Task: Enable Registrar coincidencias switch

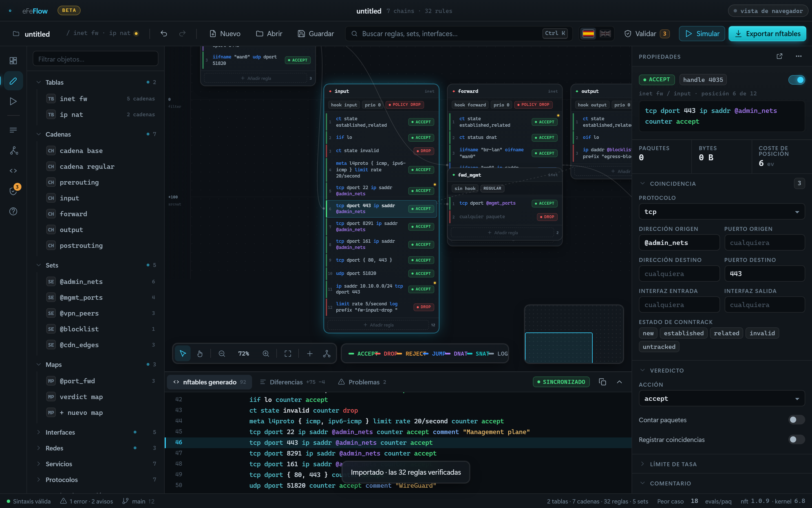Action: coord(796,439)
